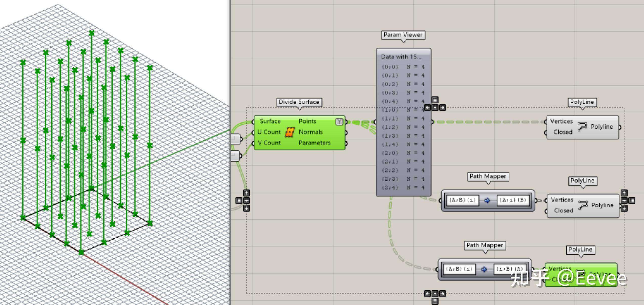Click the {A;i}(B) target mask field
Viewport: 644px width, 305px height.
(513, 200)
